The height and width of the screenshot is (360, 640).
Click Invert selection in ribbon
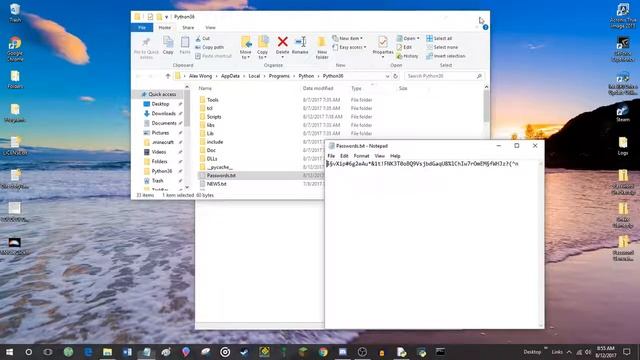coord(446,56)
